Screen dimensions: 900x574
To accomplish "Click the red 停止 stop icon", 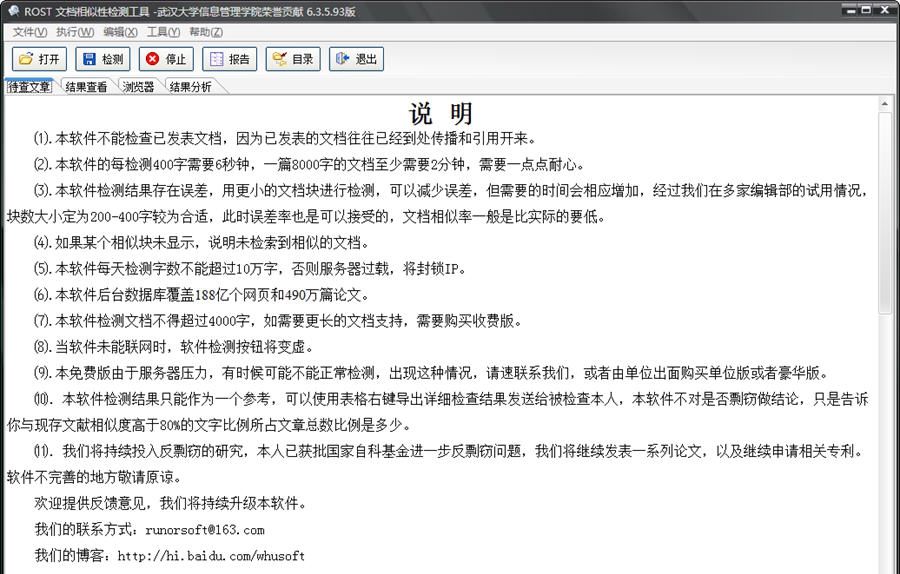I will pyautogui.click(x=153, y=59).
